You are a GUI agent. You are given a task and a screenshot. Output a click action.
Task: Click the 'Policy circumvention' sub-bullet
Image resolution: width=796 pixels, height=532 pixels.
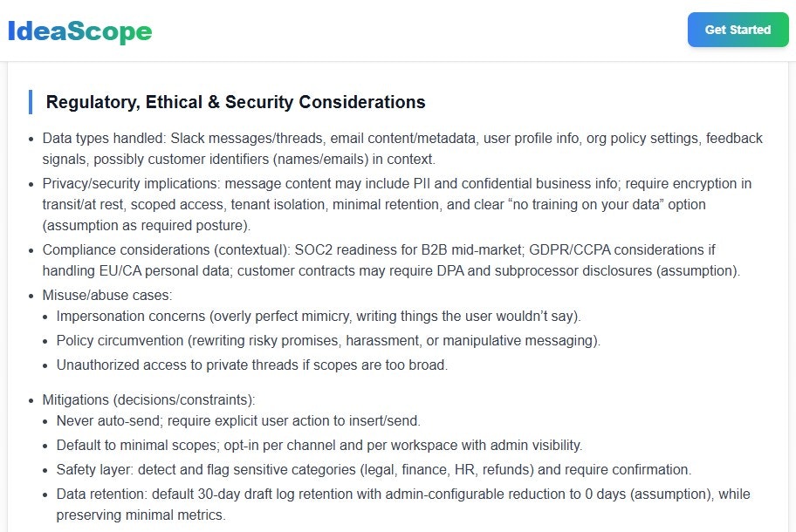[x=328, y=341]
